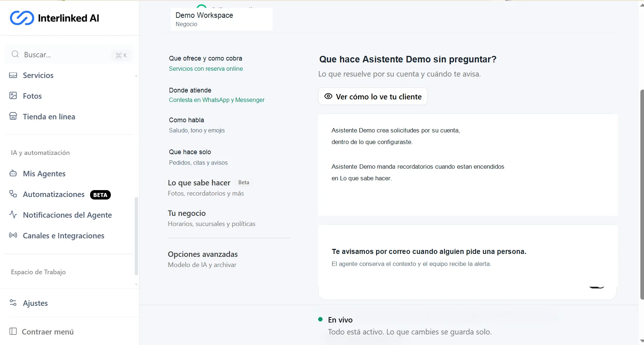
Task: Click 'Lo que resuelve por su cuenta y cuándo te avisa.'
Action: click(400, 74)
